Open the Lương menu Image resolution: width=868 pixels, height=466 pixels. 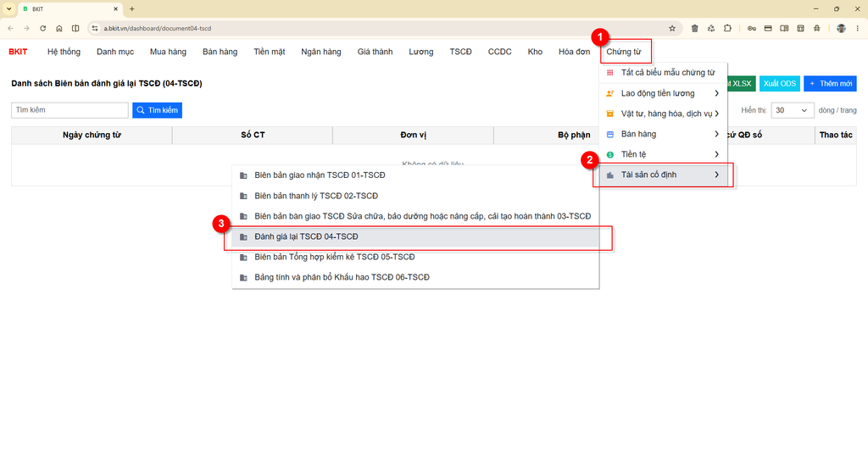pos(420,52)
